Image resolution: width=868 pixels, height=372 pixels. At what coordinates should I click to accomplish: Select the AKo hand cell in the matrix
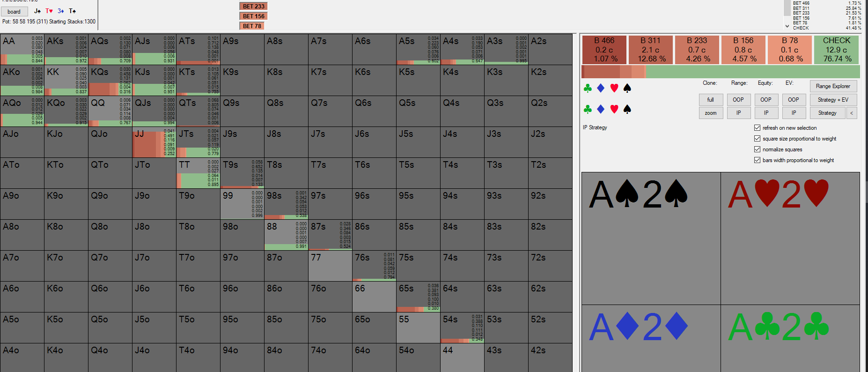[22, 80]
